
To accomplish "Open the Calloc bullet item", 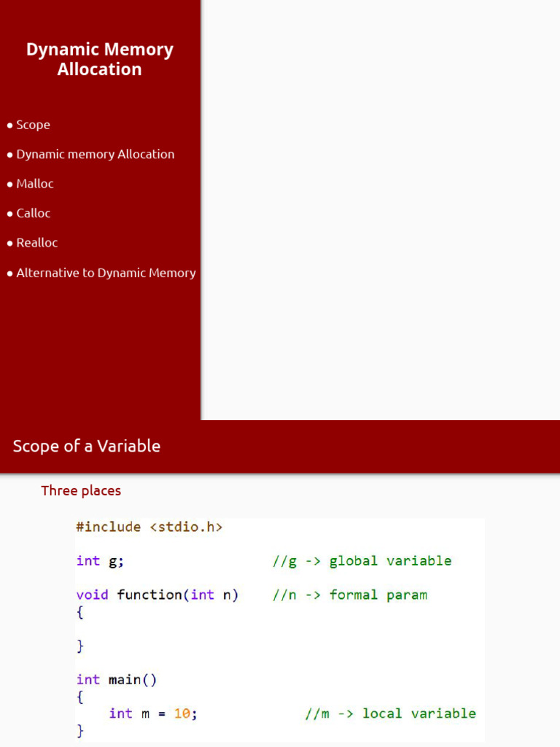I will pyautogui.click(x=34, y=213).
